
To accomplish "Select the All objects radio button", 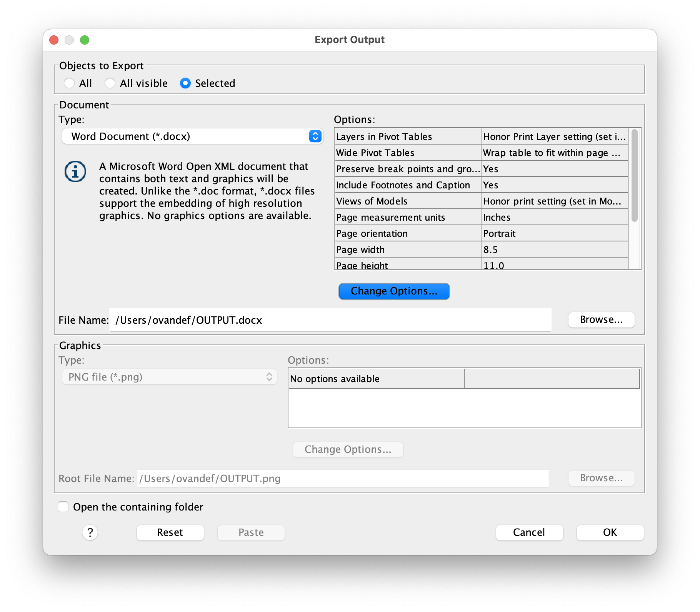I will 70,83.
